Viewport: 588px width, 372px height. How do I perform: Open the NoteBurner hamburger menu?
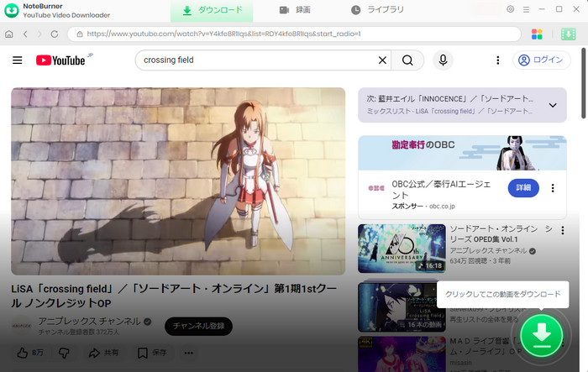(x=526, y=9)
